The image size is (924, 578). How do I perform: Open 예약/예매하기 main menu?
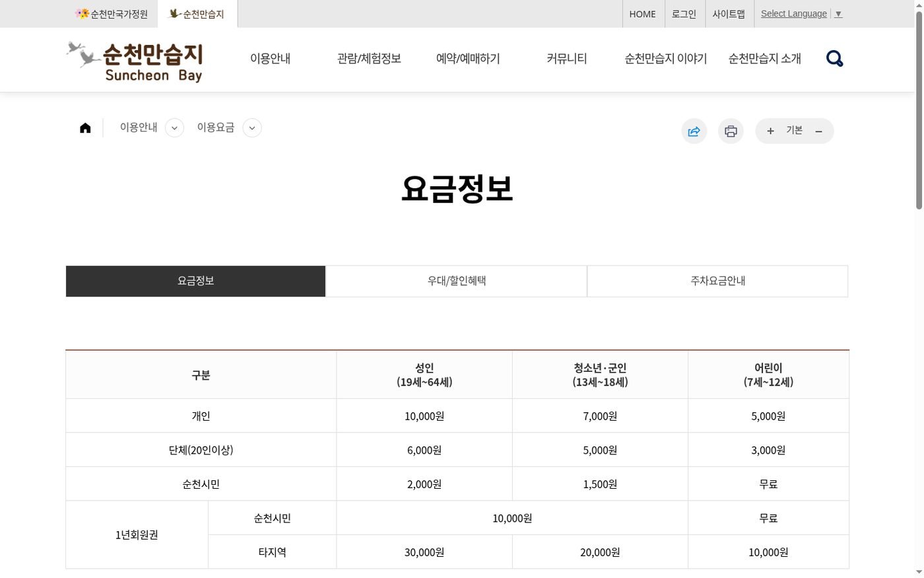click(x=468, y=59)
